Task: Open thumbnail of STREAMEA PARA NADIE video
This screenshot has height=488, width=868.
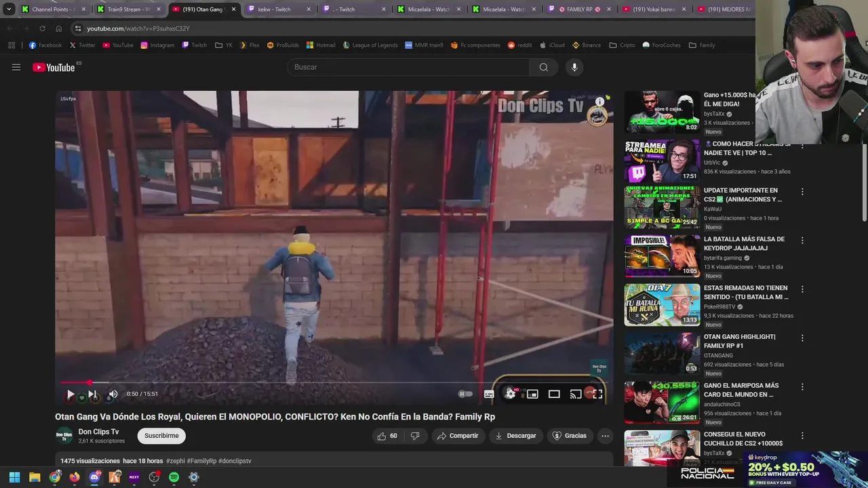Action: tap(662, 161)
